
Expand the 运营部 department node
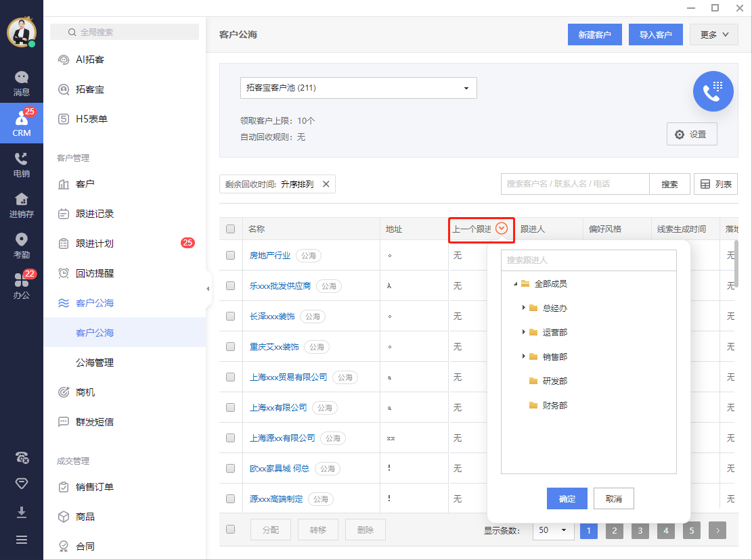(x=523, y=332)
